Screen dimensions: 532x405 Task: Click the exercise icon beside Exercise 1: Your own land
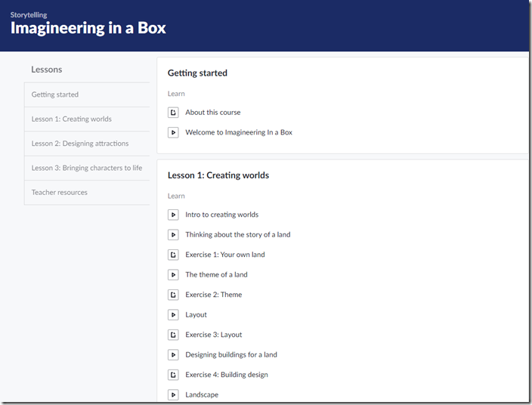pyautogui.click(x=173, y=255)
